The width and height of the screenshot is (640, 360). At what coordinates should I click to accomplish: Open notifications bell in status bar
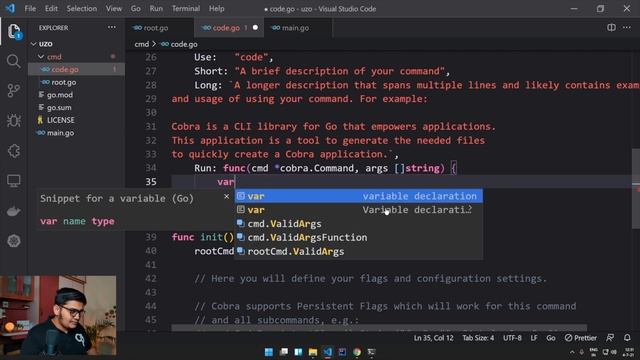pos(627,338)
